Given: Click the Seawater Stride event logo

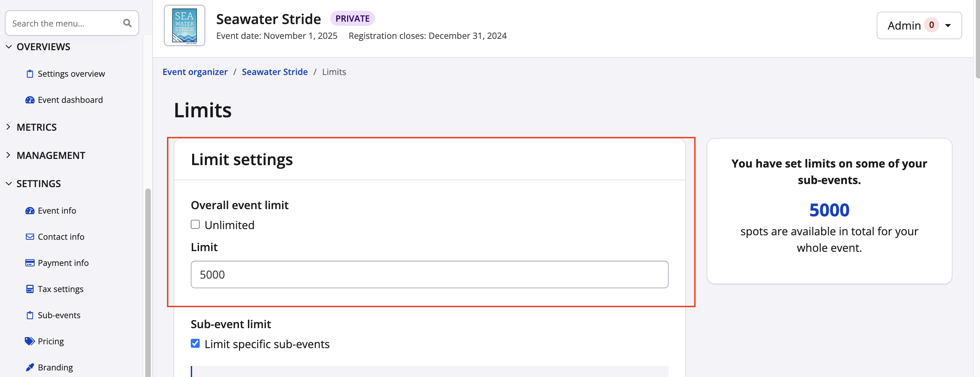Looking at the screenshot, I should coord(185,25).
